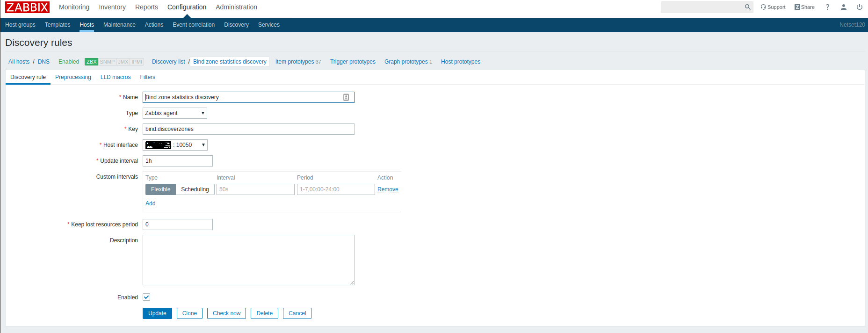Screen dimensions: 868x333
Task: Open the user profile icon
Action: coord(844,7)
